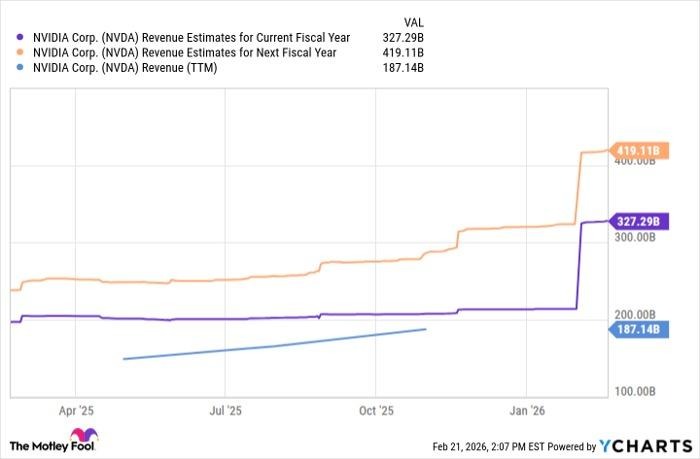Click the purple 327.29B value flag
The image size is (700, 459).
pyautogui.click(x=636, y=224)
